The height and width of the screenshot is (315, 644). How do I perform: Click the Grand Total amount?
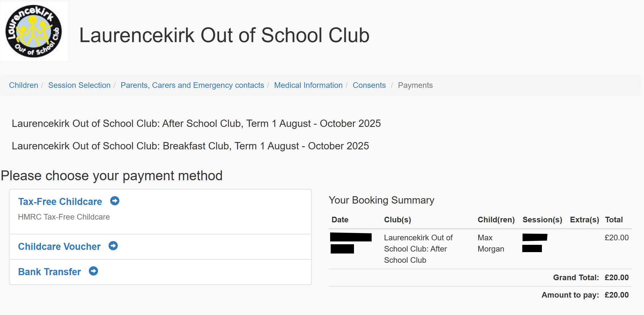click(x=617, y=278)
